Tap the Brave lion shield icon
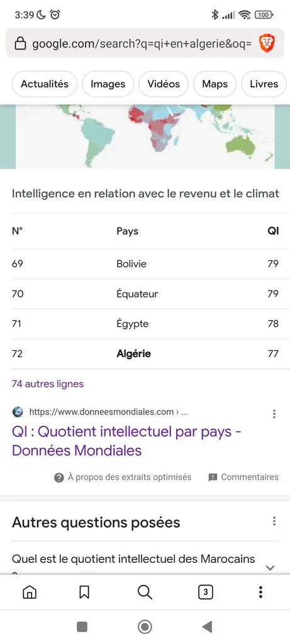290x644 pixels. coord(267,43)
